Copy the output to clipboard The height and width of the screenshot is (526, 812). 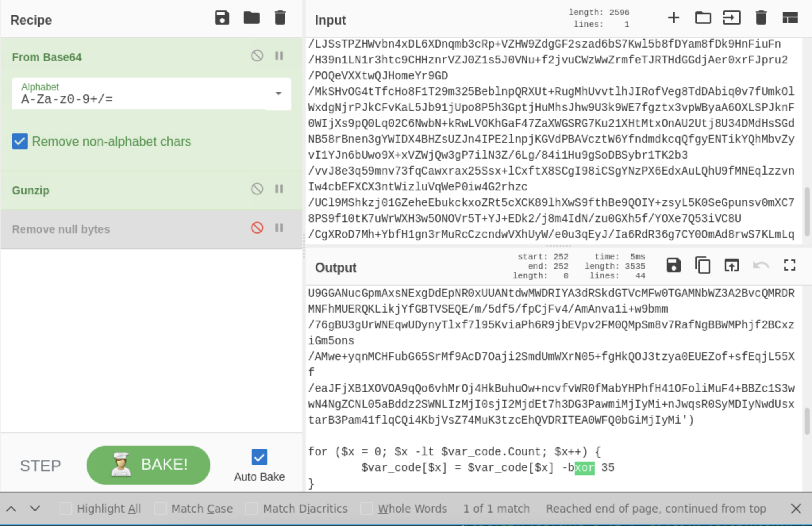[x=702, y=265]
